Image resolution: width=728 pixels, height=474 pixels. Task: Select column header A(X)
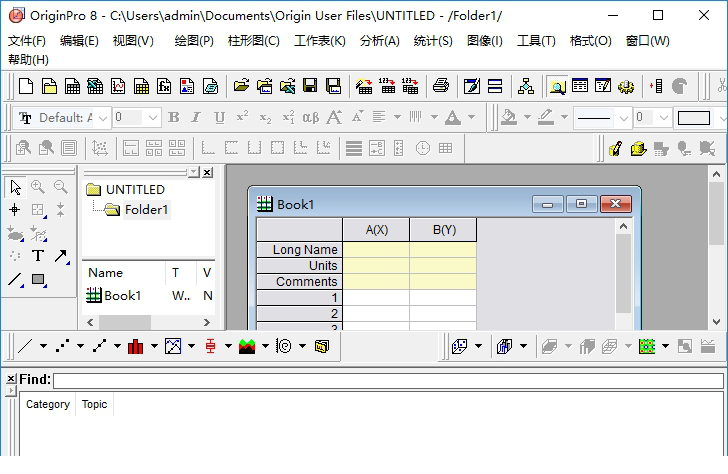tap(376, 229)
